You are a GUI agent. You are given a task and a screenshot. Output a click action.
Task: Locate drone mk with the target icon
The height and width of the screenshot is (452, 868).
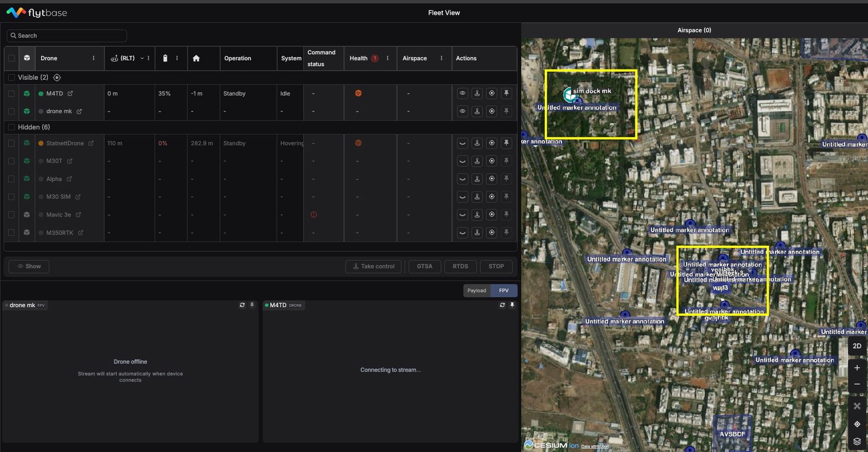492,111
